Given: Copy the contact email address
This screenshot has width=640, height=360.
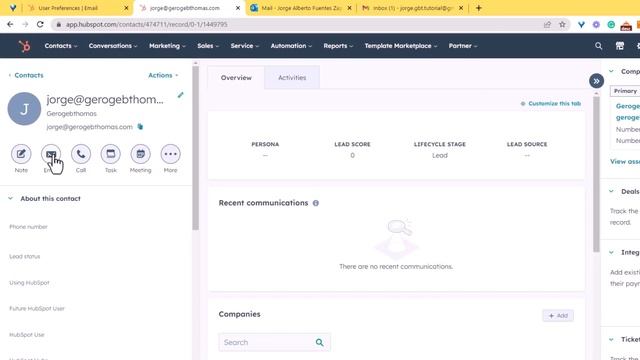Looking at the screenshot, I should pos(140,127).
